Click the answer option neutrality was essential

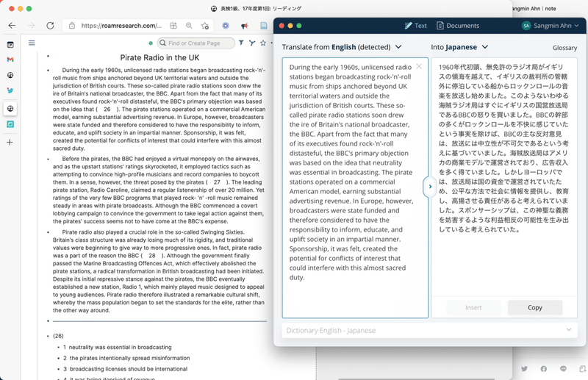click(120, 347)
